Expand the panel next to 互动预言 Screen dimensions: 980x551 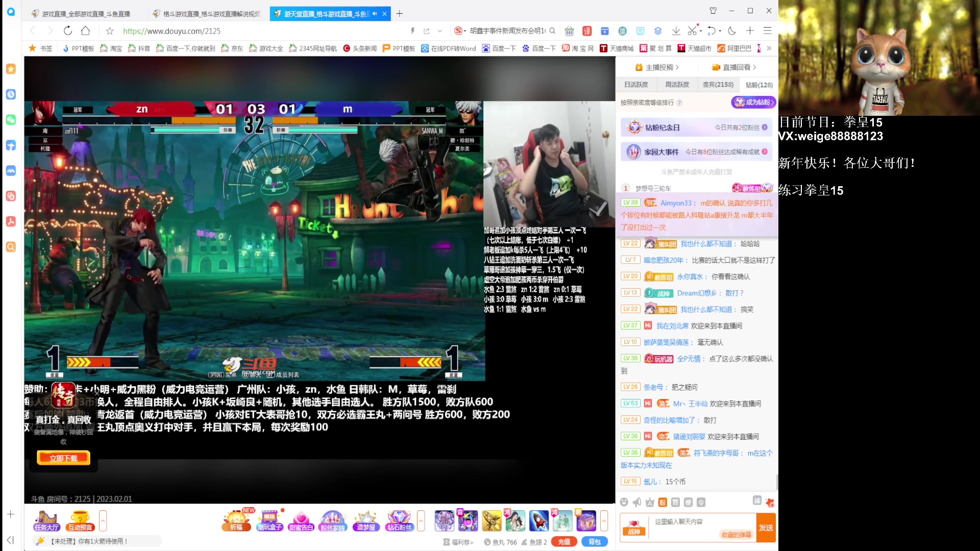pyautogui.click(x=103, y=521)
